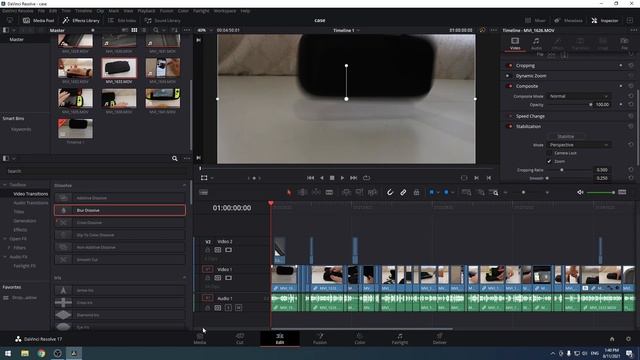The height and width of the screenshot is (360, 640).
Task: Select the selection mode arrow tool
Action: click(289, 192)
